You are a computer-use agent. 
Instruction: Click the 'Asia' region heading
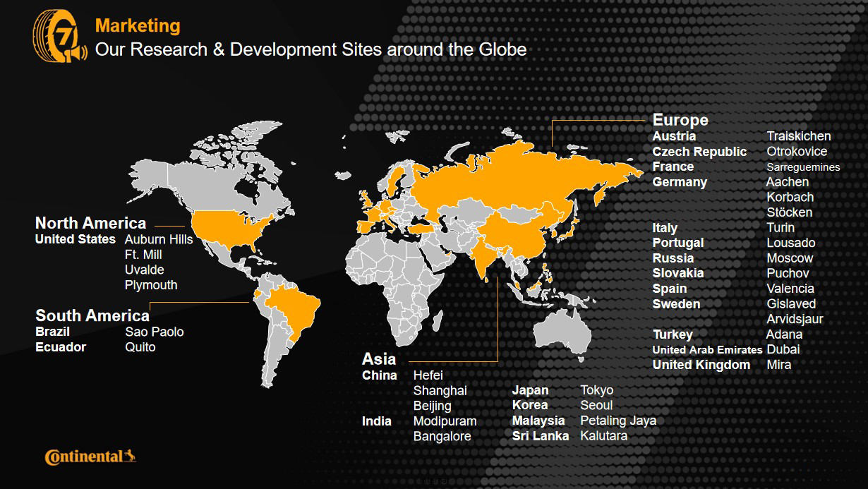[x=379, y=359]
